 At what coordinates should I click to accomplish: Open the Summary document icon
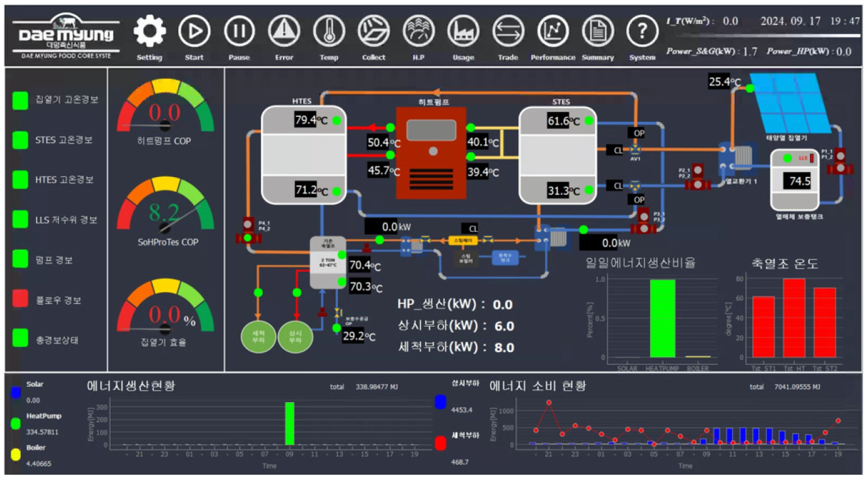tap(598, 31)
